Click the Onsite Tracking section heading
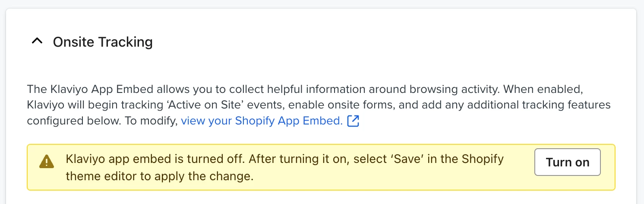 click(103, 42)
